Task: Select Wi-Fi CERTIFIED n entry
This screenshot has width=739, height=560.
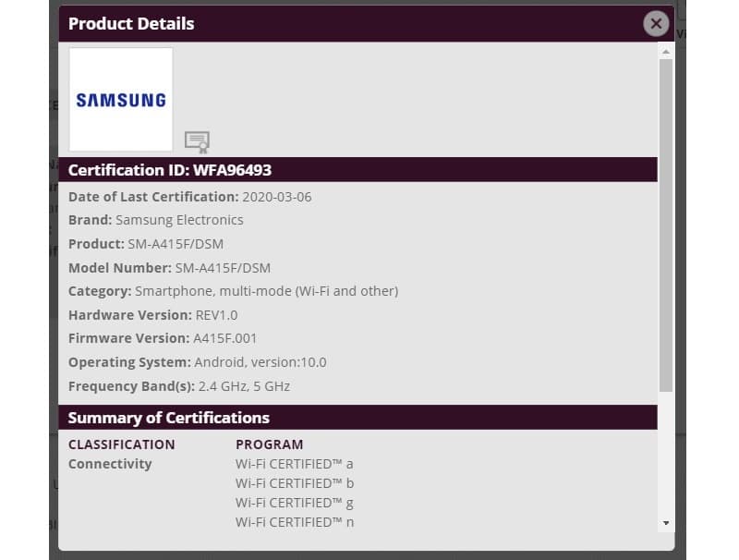Action: pyautogui.click(x=295, y=522)
